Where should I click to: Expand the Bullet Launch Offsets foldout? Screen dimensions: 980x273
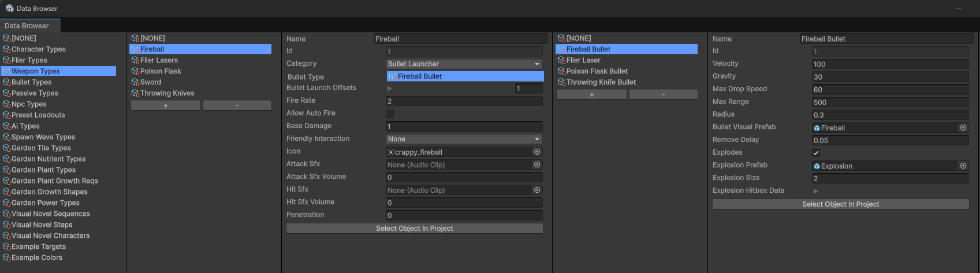pyautogui.click(x=390, y=88)
